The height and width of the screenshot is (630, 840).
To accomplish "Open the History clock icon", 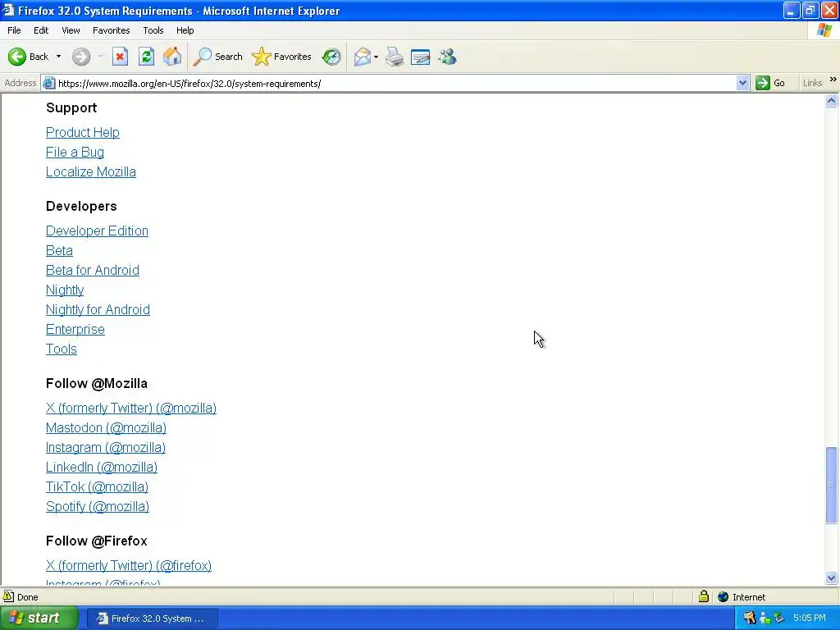I will [x=331, y=57].
